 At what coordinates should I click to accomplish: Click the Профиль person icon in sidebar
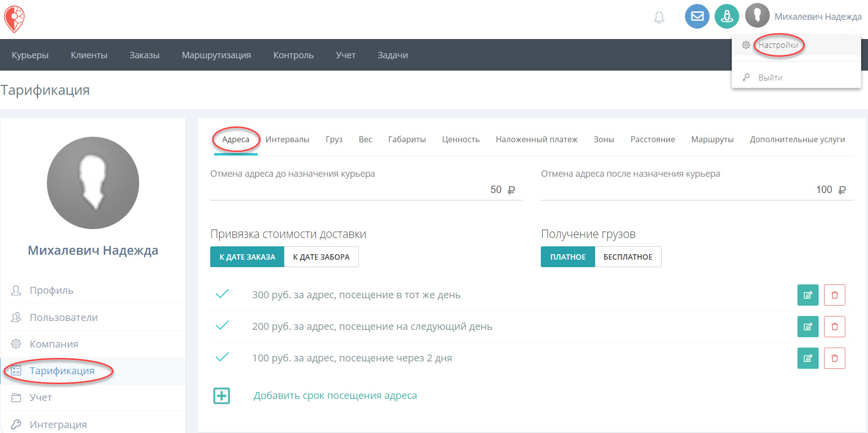point(16,290)
